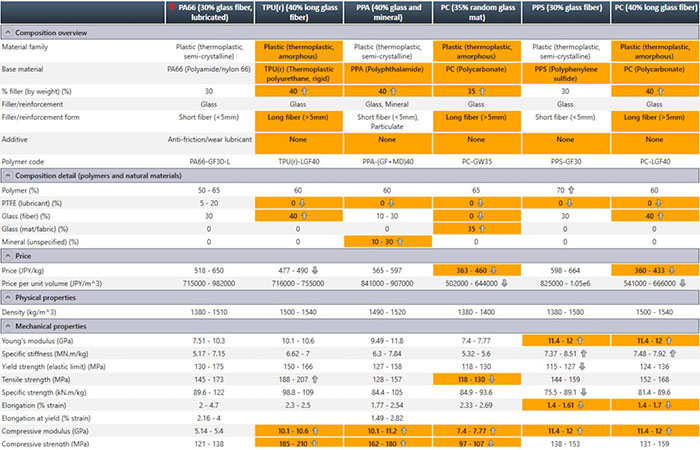Click down arrow beside 502000 - 644000
Viewport: 700px width, 450px height.
point(504,283)
